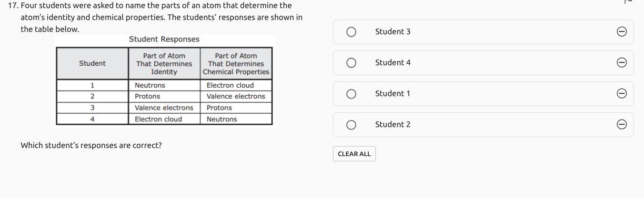The image size is (644, 198).
Task: Click the "Student 4" answer label text
Action: (x=392, y=63)
